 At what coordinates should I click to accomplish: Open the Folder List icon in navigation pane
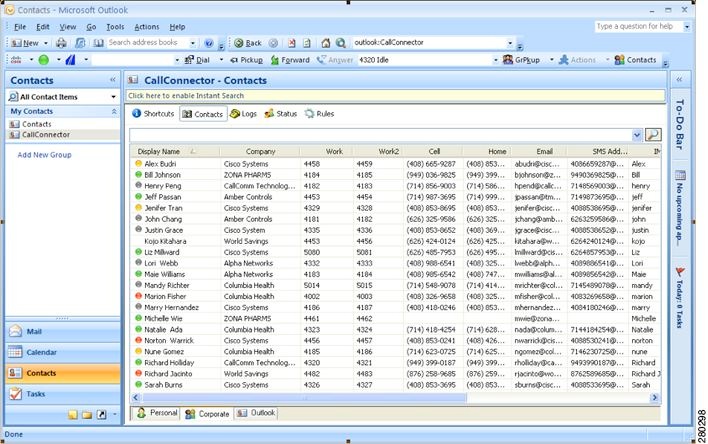coord(87,414)
